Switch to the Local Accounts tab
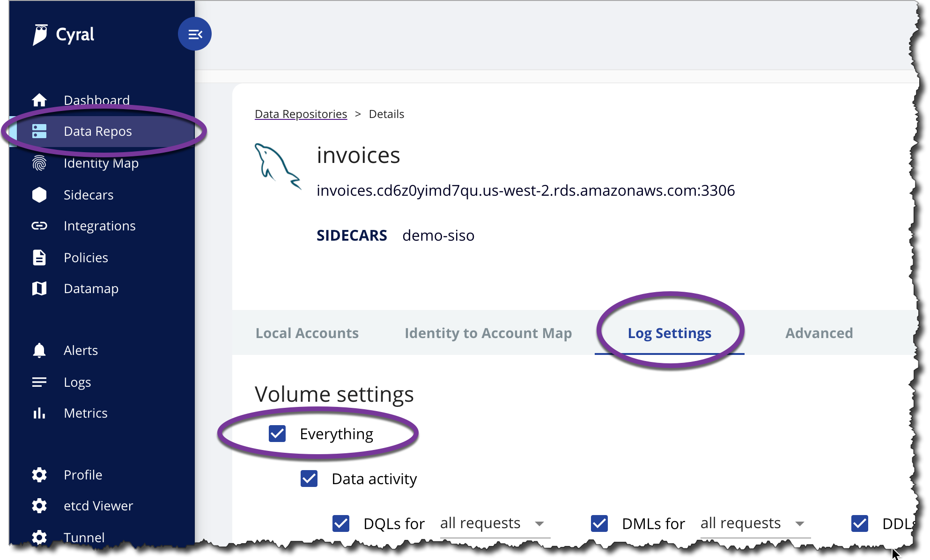 click(307, 333)
